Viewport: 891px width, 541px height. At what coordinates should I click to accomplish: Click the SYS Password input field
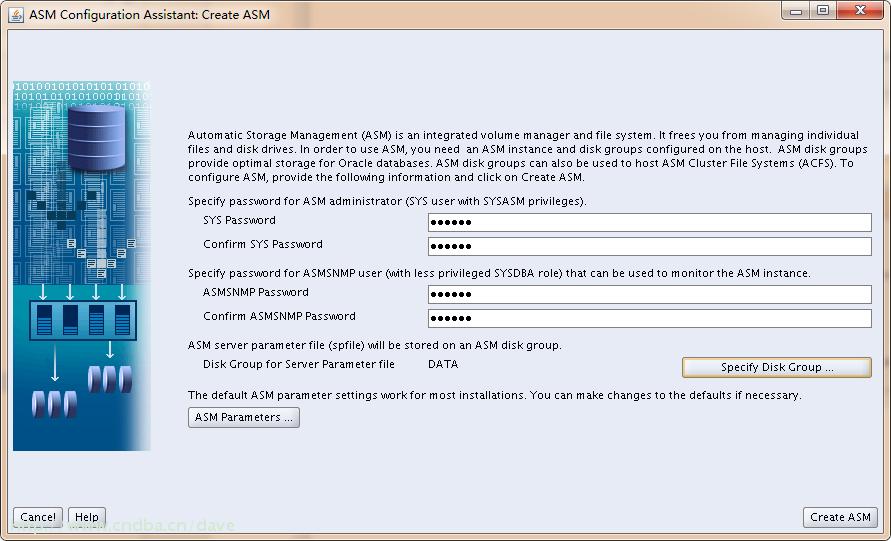[x=649, y=222]
